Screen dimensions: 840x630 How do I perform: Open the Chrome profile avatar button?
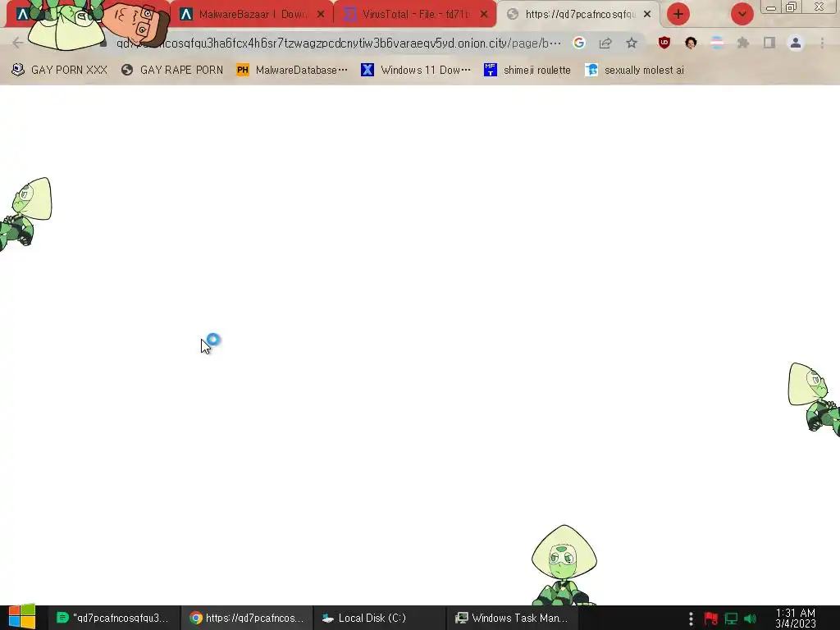796,43
